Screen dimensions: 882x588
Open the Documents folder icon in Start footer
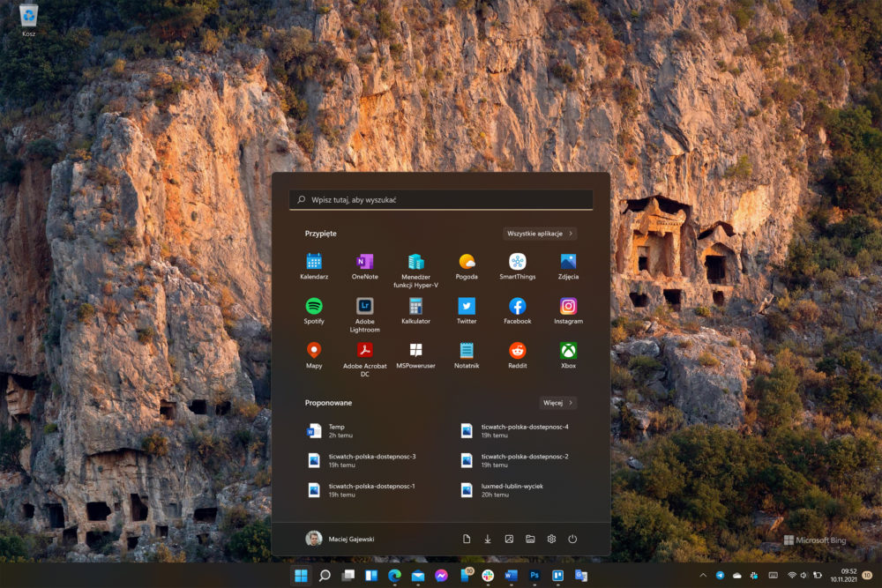click(x=467, y=540)
